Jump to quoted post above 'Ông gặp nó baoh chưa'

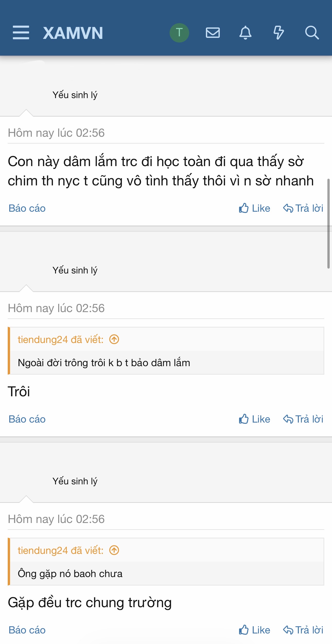pos(114,550)
